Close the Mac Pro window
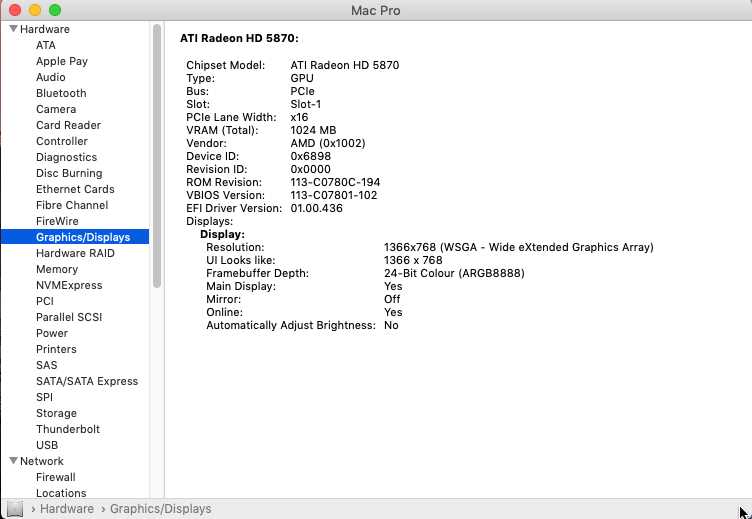The height and width of the screenshot is (519, 752). [x=15, y=10]
